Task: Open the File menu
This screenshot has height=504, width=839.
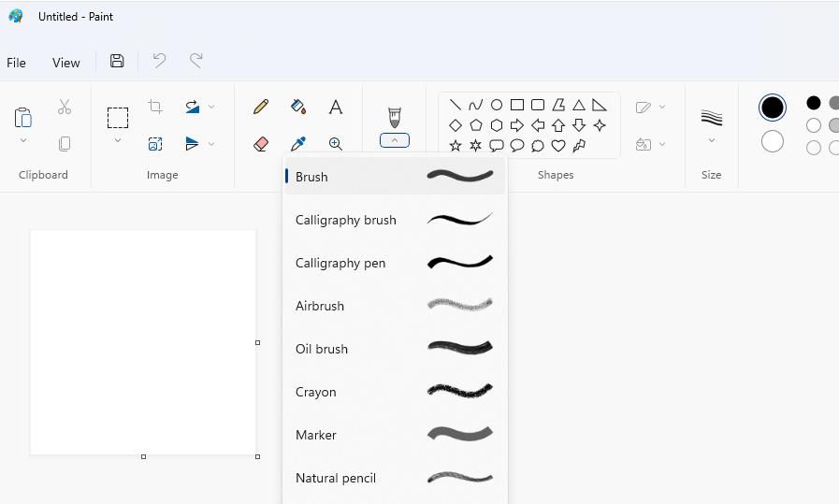Action: [16, 63]
